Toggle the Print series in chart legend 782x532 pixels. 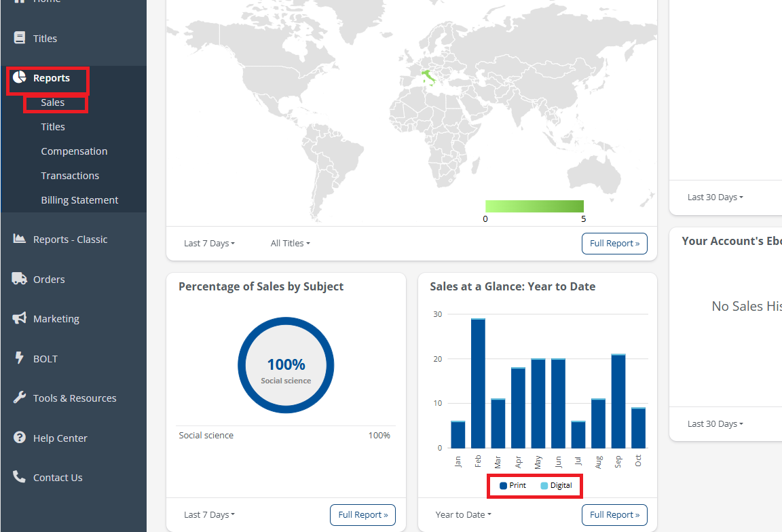[513, 486]
